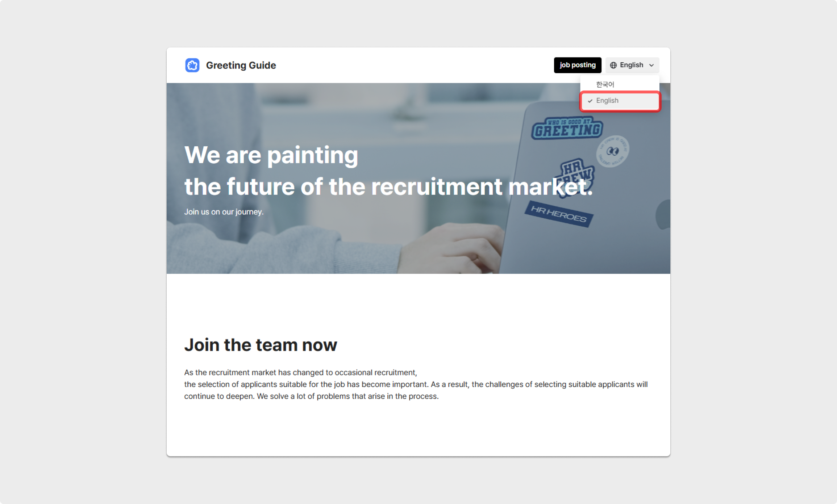Choose English in the language menu
Image resolution: width=837 pixels, height=504 pixels.
[620, 101]
